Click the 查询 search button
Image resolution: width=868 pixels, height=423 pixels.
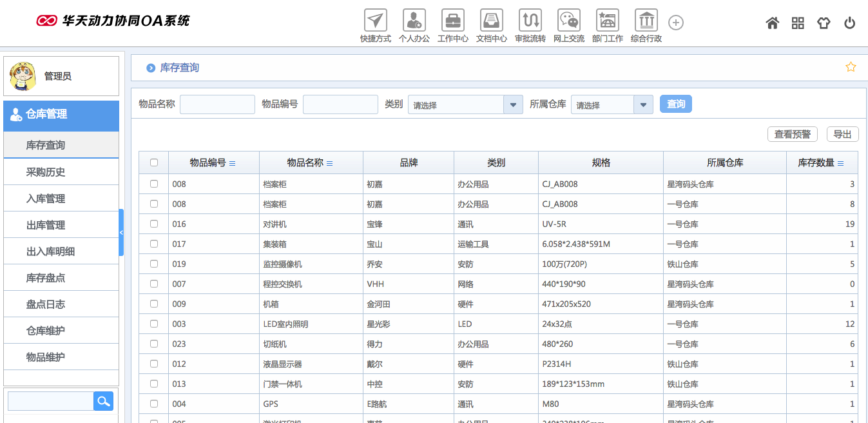coord(675,104)
